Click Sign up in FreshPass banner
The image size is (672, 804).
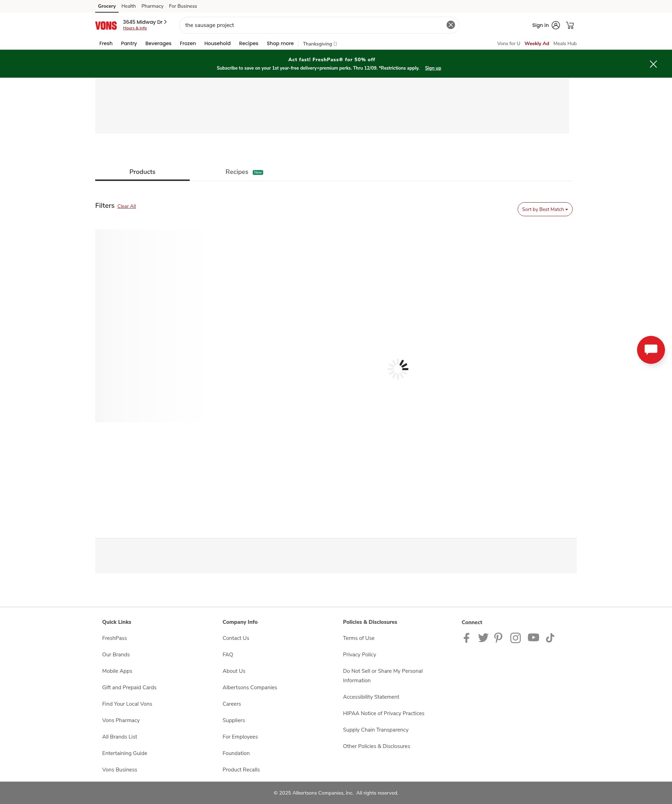coord(433,68)
